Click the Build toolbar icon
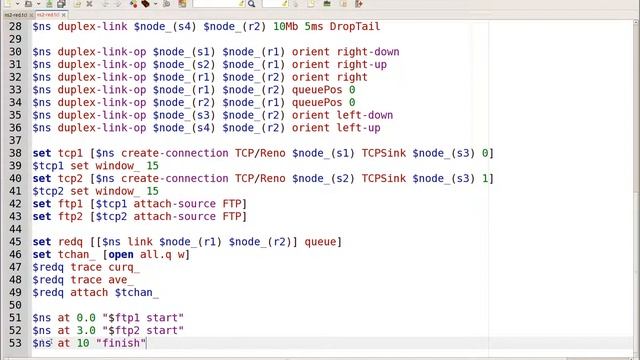Viewport: 640px width, 360px height. [x=146, y=4]
